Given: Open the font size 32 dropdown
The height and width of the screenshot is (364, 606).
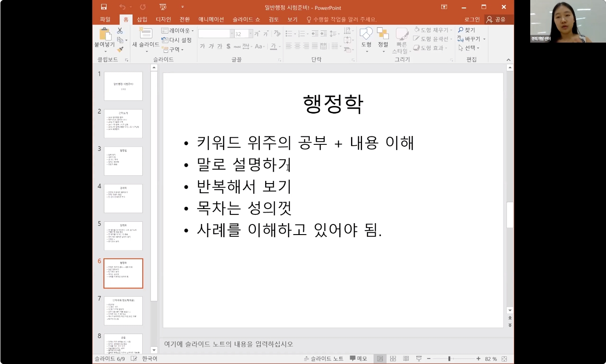Looking at the screenshot, I should pos(251,34).
